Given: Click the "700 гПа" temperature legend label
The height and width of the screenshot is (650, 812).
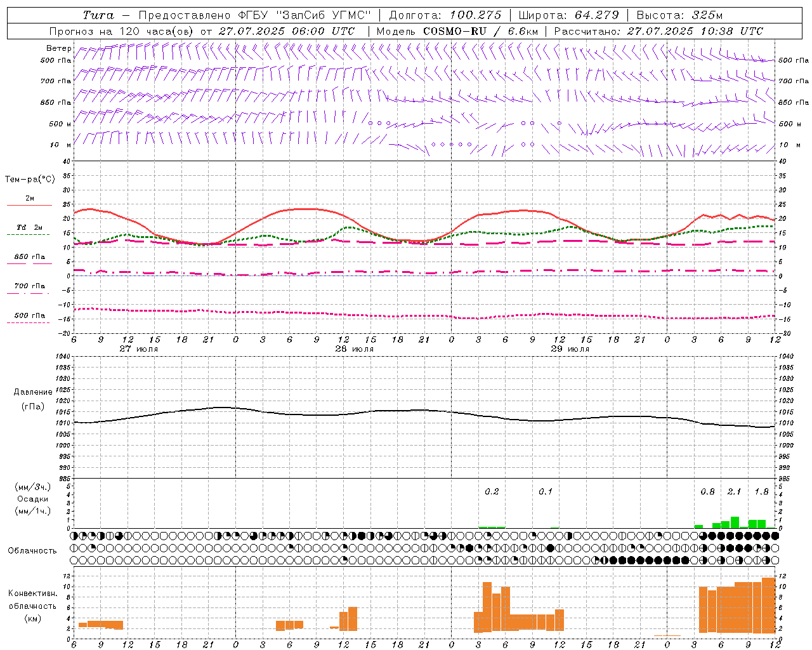Looking at the screenshot, I should coord(30,286).
